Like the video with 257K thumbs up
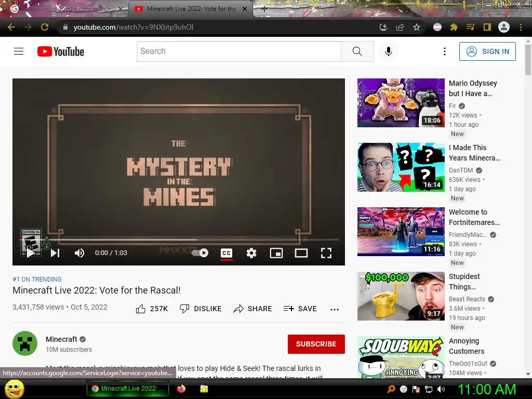This screenshot has height=399, width=532. pyautogui.click(x=152, y=309)
